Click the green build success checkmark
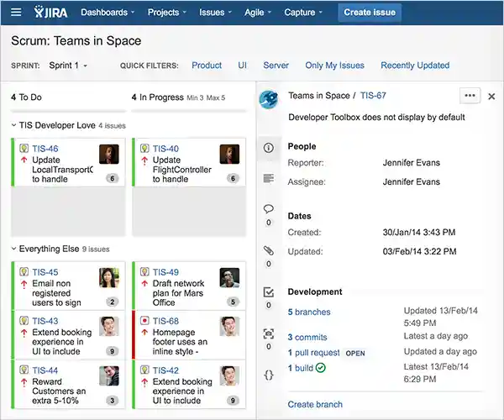 pos(321,368)
